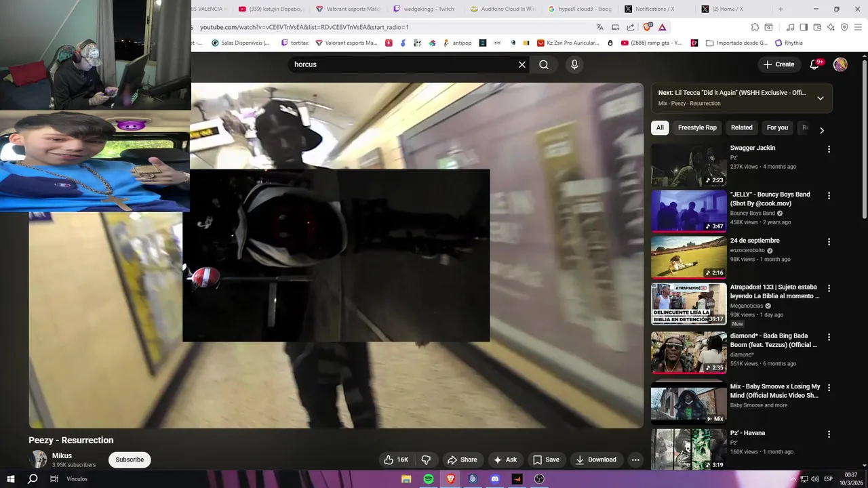
Task: Click the share page icon in address bar
Action: (x=631, y=27)
